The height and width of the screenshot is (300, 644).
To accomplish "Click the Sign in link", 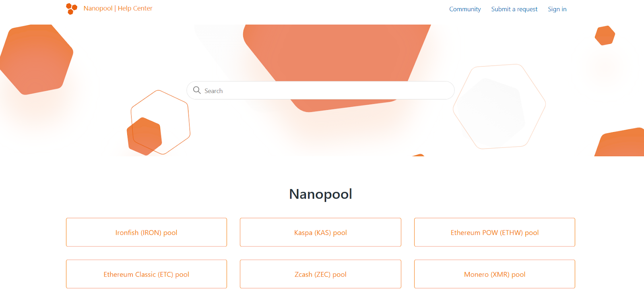I will coord(557,9).
